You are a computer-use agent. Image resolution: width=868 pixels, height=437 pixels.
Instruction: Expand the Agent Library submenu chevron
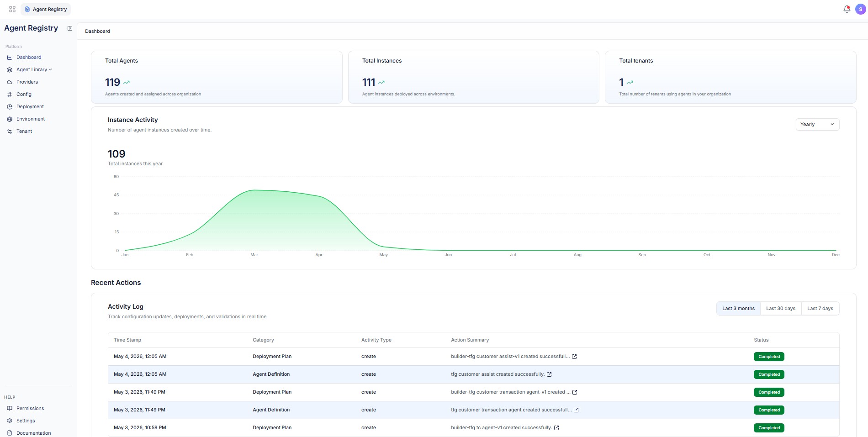tap(50, 70)
